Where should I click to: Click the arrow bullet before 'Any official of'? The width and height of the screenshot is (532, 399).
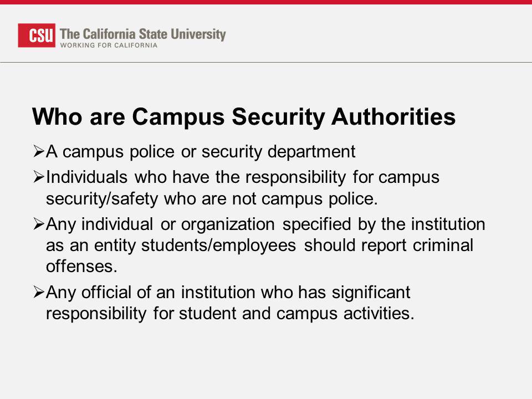point(39,292)
